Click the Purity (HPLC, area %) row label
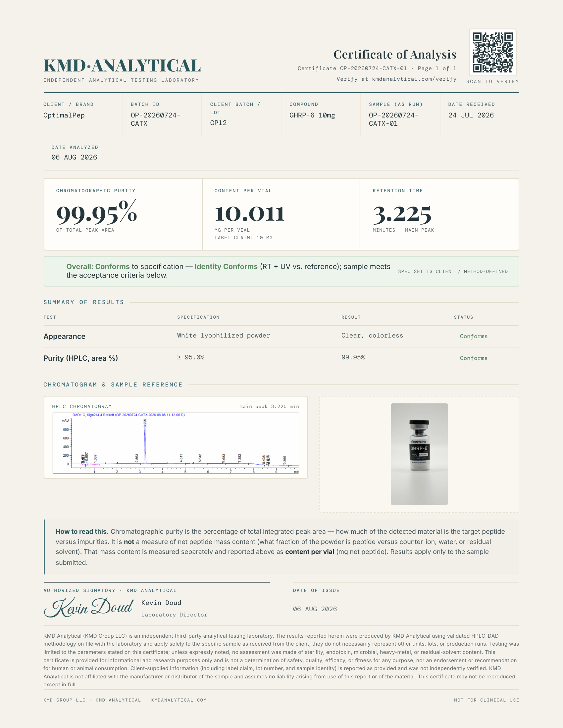This screenshot has height=728, width=563. 80,358
